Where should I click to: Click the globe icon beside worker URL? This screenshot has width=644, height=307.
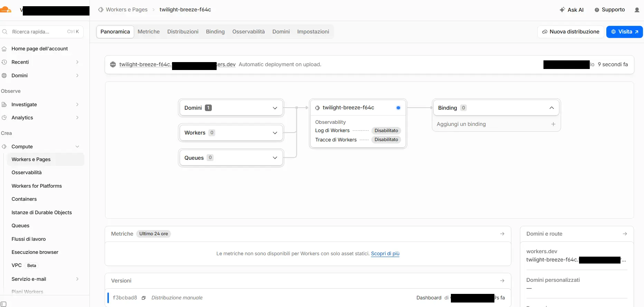(x=113, y=65)
